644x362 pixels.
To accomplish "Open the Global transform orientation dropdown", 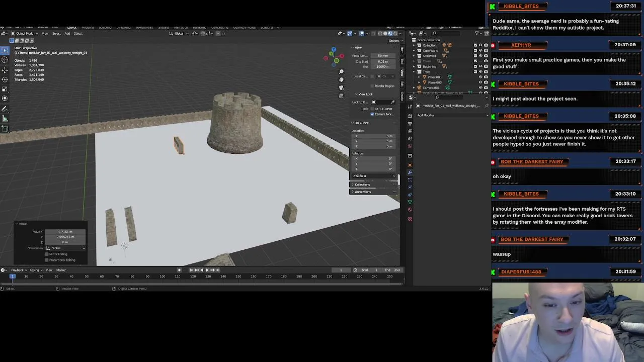I will (x=179, y=33).
